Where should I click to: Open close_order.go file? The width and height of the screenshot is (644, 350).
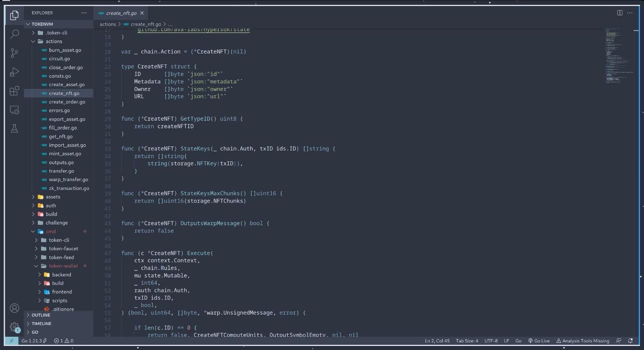[x=59, y=67]
